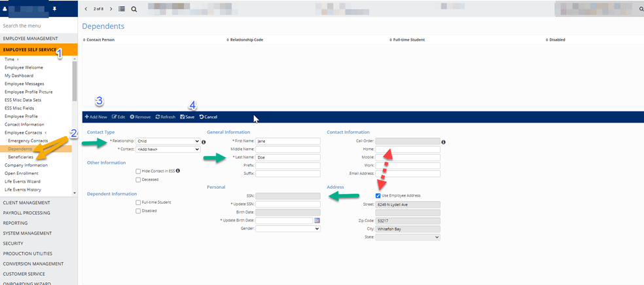The height and width of the screenshot is (285, 644).
Task: Open ESS Misc Fields
Action: 19,108
